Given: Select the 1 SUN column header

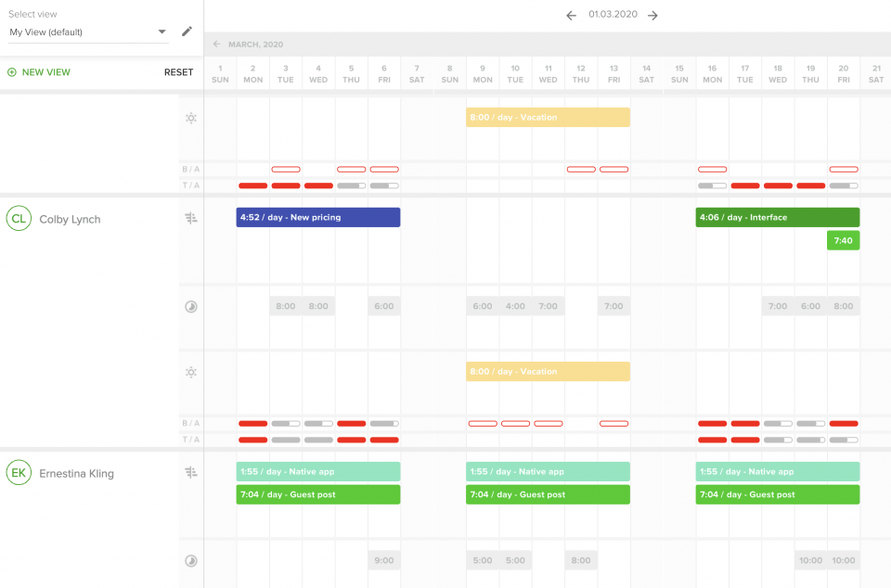Looking at the screenshot, I should click(220, 74).
